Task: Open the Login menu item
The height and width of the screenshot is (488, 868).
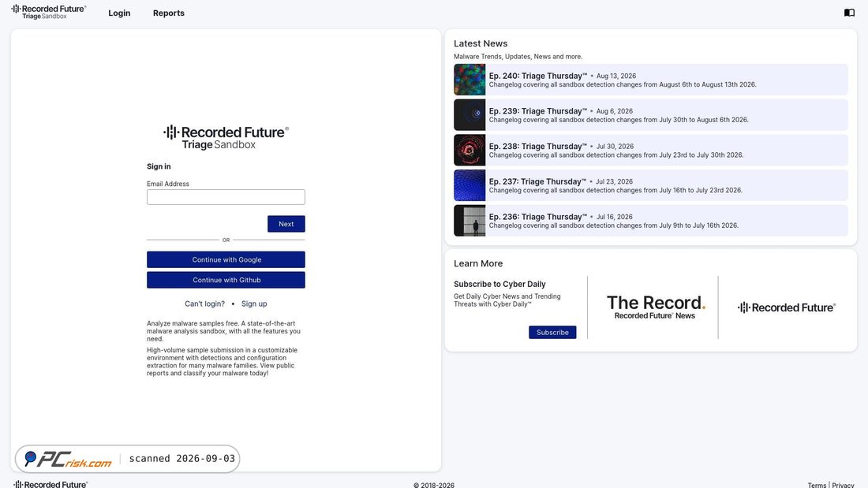Action: [119, 13]
